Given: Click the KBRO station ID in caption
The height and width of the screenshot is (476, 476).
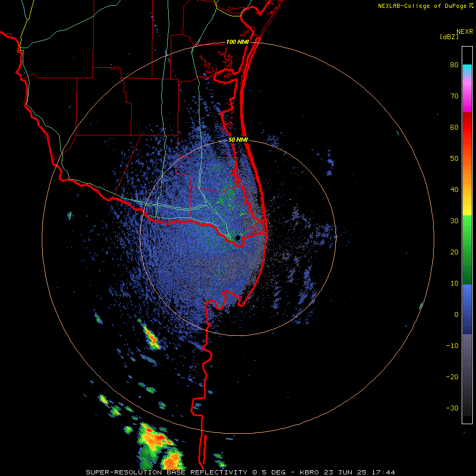Looking at the screenshot, I should point(309,472).
